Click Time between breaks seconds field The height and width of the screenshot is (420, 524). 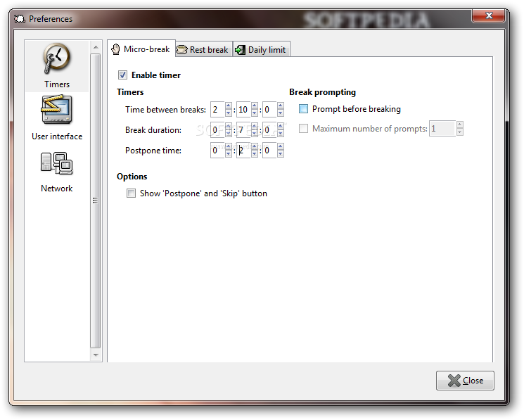tap(269, 109)
